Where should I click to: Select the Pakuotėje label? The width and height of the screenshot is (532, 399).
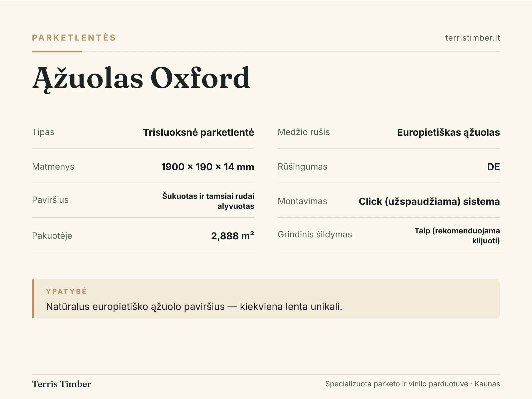pos(52,236)
